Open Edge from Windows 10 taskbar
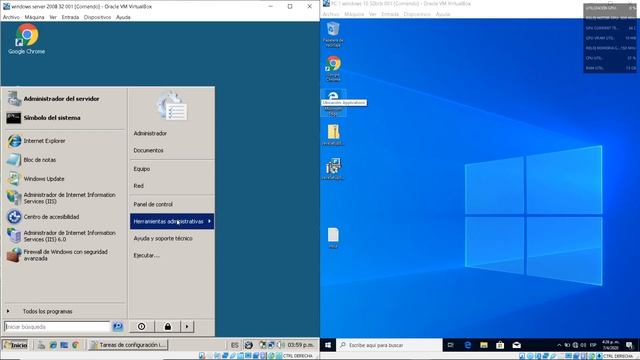 (x=468, y=345)
